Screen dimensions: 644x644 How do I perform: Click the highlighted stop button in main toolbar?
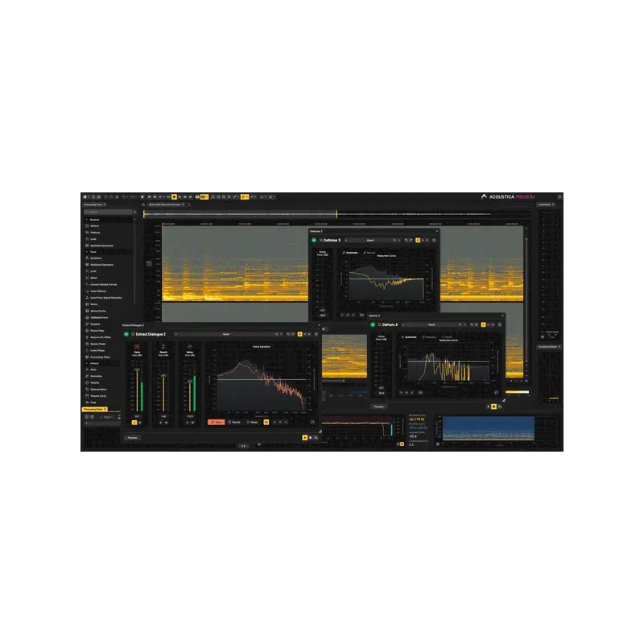(174, 196)
